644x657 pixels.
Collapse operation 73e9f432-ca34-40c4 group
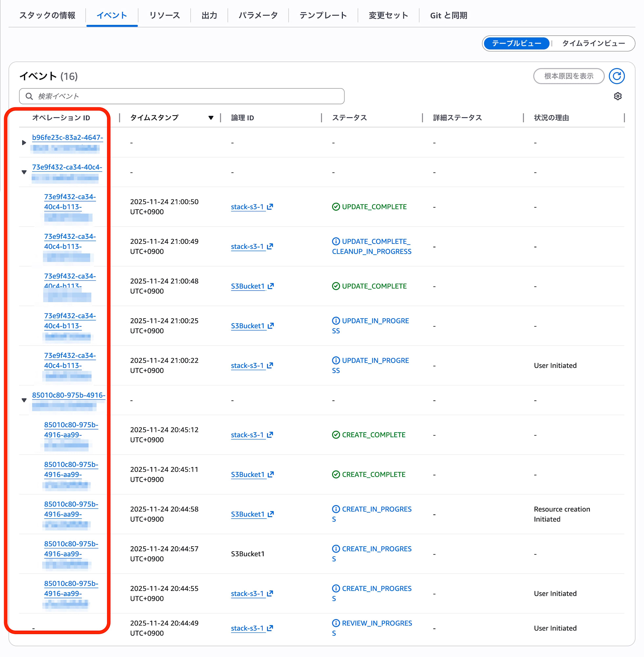(x=24, y=172)
